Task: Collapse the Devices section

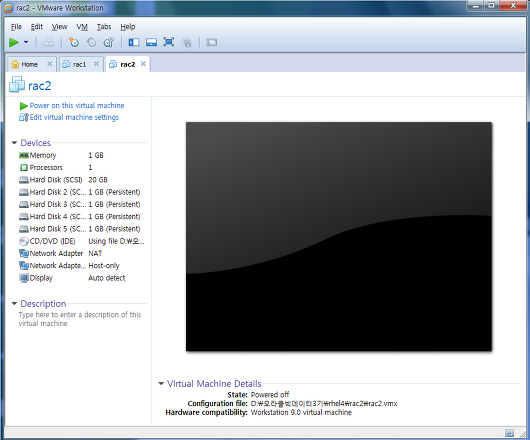Action: point(14,143)
